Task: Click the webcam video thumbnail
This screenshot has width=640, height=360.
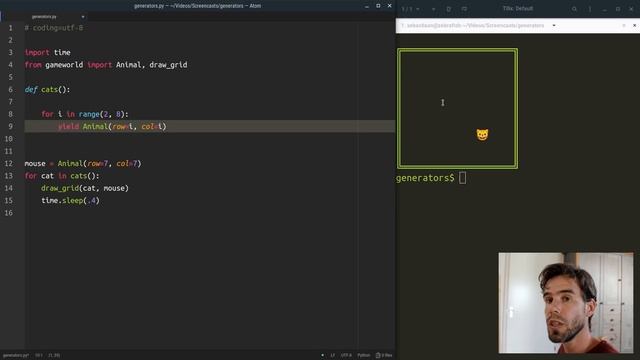Action: coord(566,302)
